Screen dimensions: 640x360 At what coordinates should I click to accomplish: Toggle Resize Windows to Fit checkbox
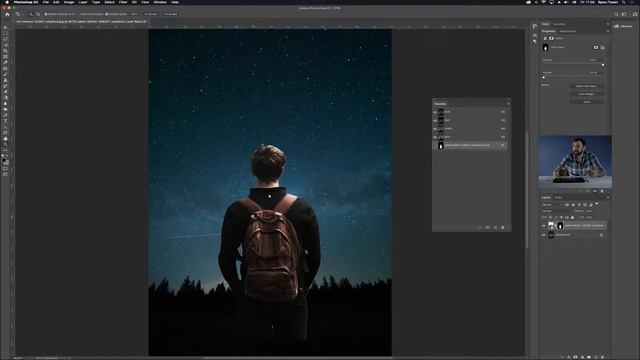click(46, 14)
